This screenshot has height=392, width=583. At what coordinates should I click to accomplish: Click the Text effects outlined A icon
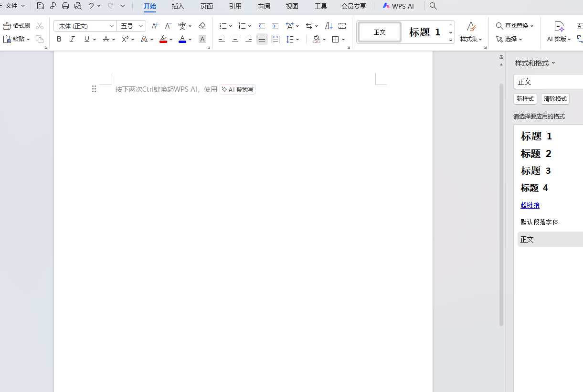144,39
